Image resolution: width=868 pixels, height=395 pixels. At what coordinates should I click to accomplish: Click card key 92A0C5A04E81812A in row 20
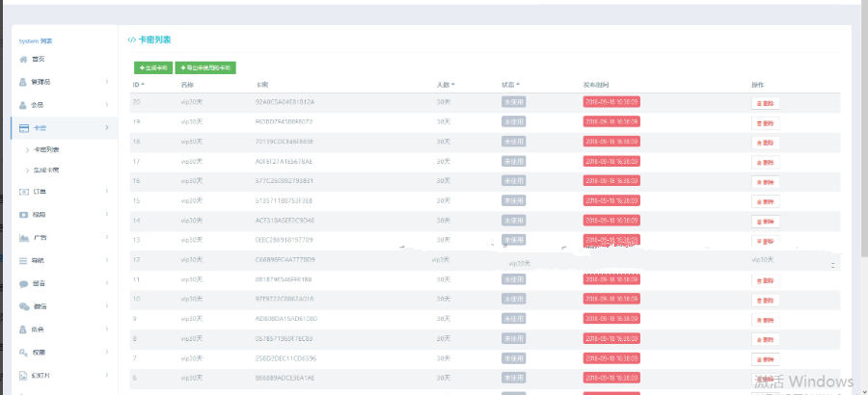point(285,102)
